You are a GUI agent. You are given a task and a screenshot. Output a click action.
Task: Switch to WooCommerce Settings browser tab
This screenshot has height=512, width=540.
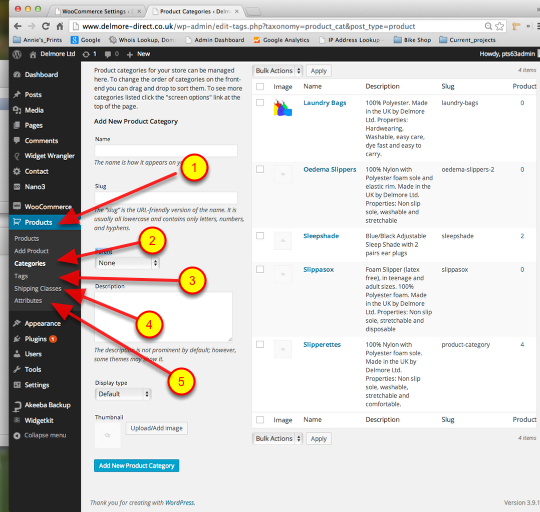(97, 11)
